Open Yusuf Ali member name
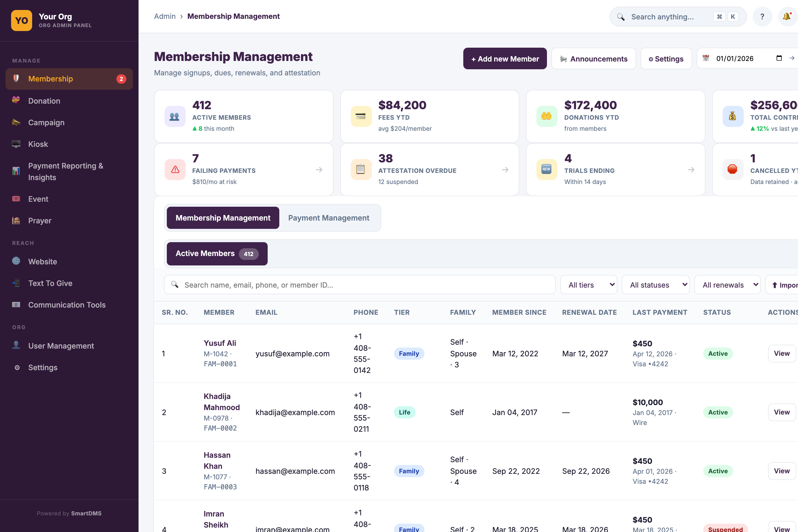This screenshot has width=798, height=532. coord(219,343)
